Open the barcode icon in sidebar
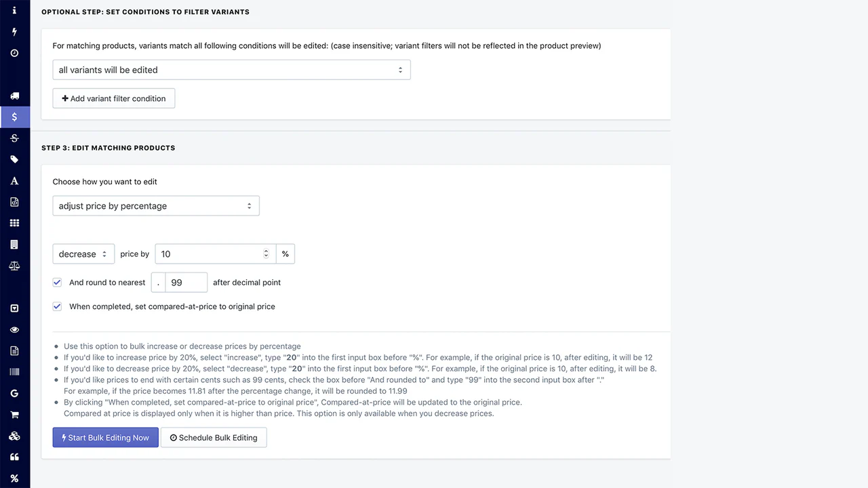 pos(14,372)
